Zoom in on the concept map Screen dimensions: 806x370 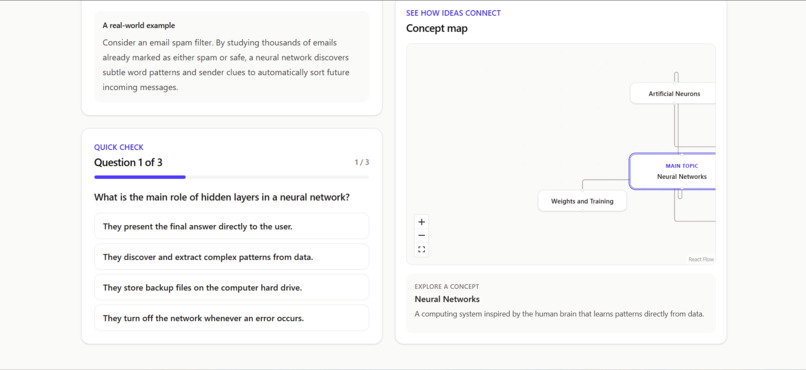[422, 222]
